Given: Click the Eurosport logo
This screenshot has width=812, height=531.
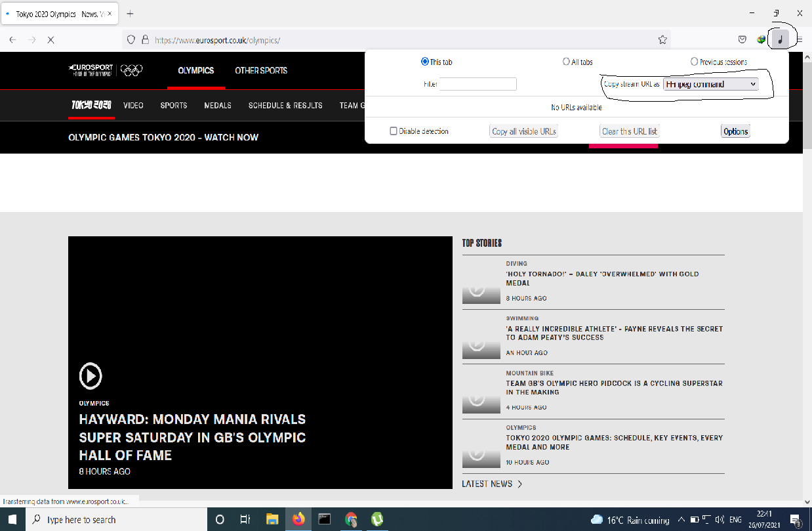Looking at the screenshot, I should click(91, 70).
